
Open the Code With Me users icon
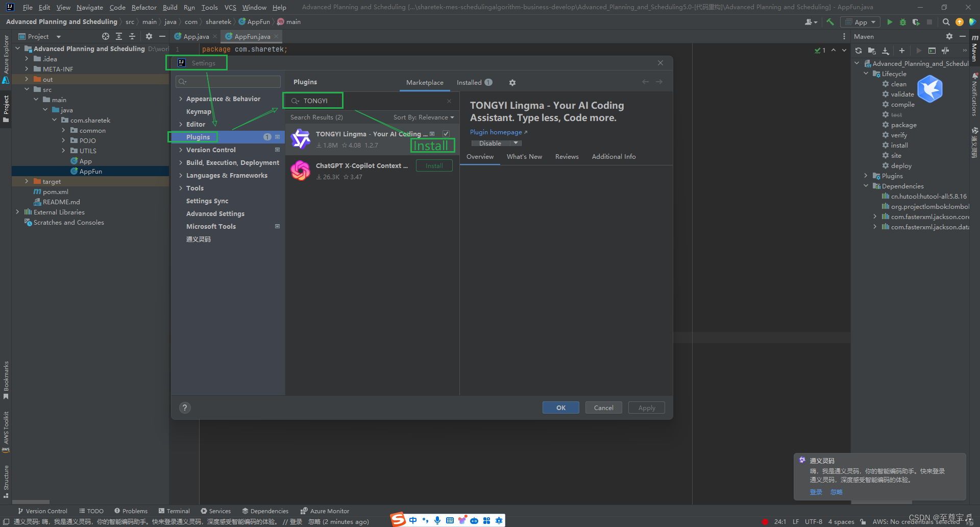(x=811, y=22)
